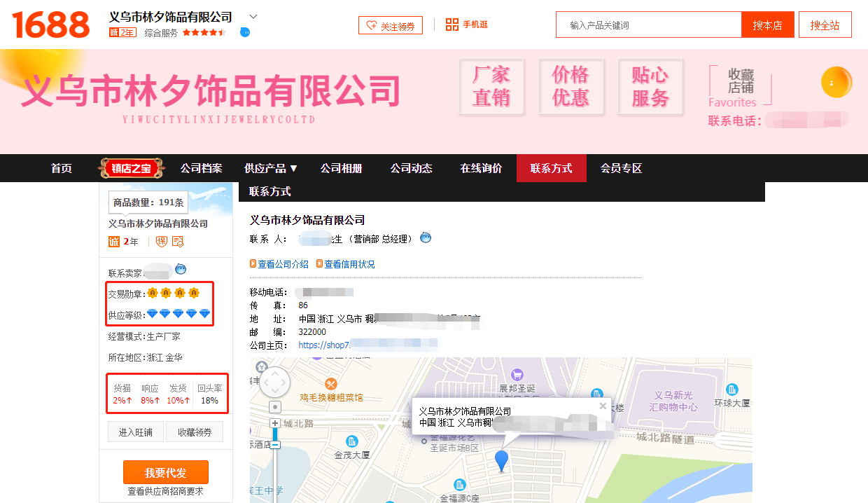Click the first 供应等级 diamond icon
This screenshot has height=503, width=868.
click(x=152, y=314)
